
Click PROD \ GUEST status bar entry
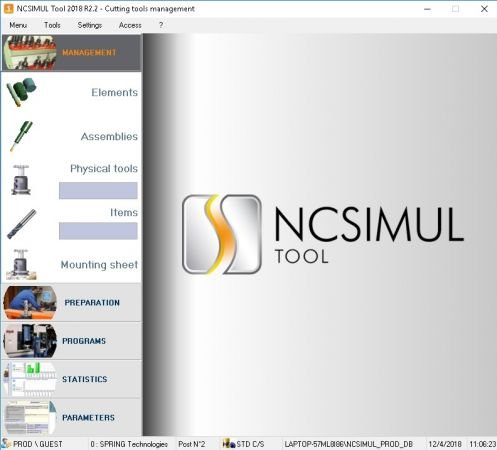38,444
